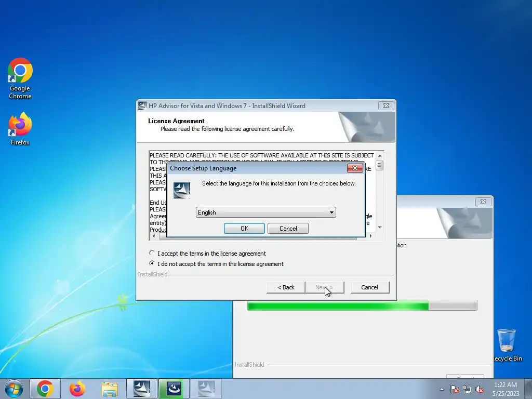Click the green installation progress bar
The width and height of the screenshot is (532, 399).
coord(362,305)
